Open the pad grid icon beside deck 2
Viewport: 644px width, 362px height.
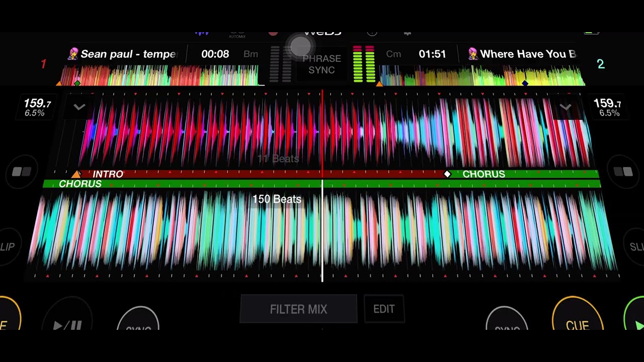pos(623,172)
